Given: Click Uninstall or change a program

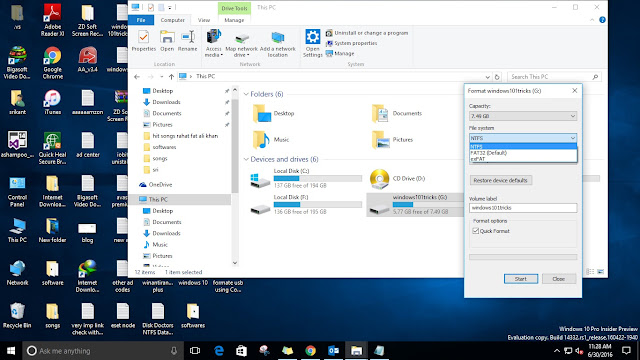Looking at the screenshot, I should (367, 33).
